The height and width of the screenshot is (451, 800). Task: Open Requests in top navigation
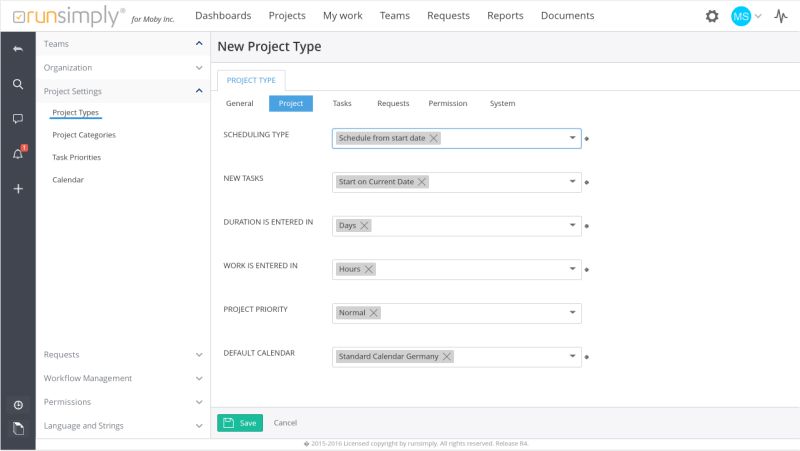(448, 16)
